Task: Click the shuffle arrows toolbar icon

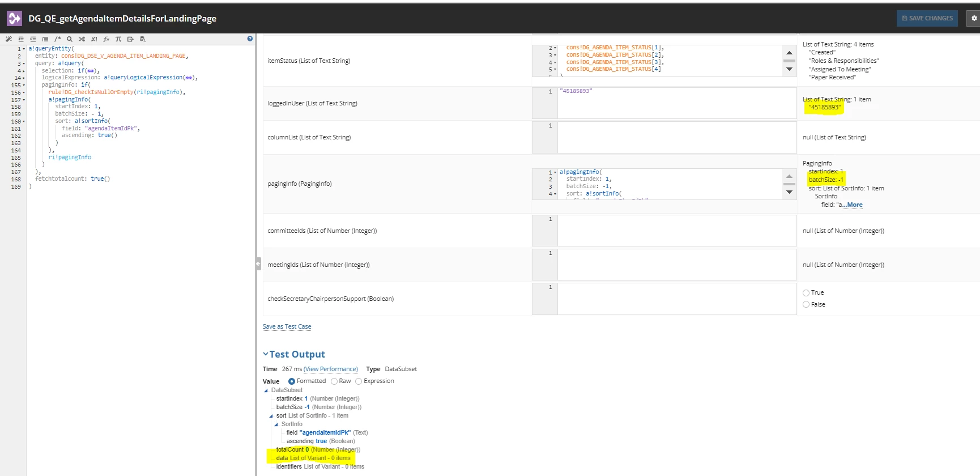Action: (82, 39)
